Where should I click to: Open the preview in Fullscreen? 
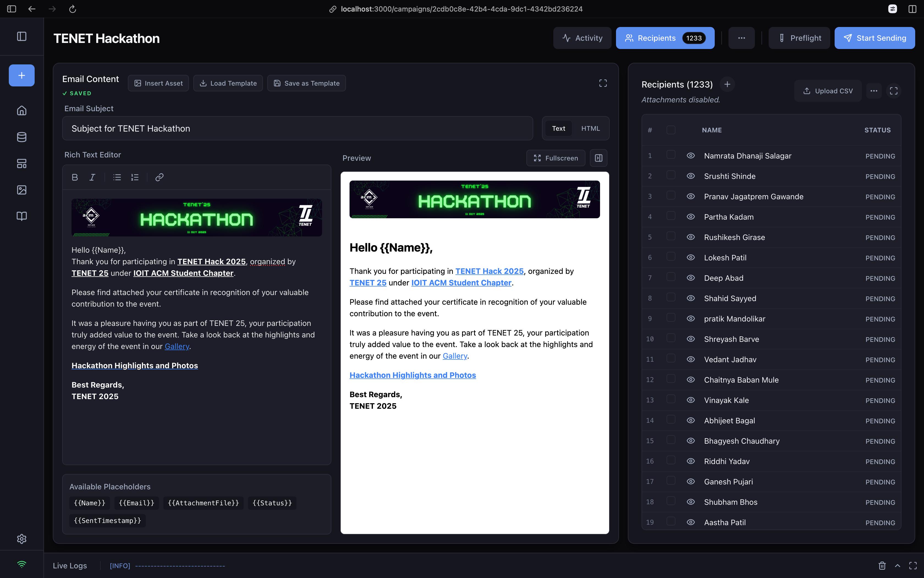click(556, 158)
